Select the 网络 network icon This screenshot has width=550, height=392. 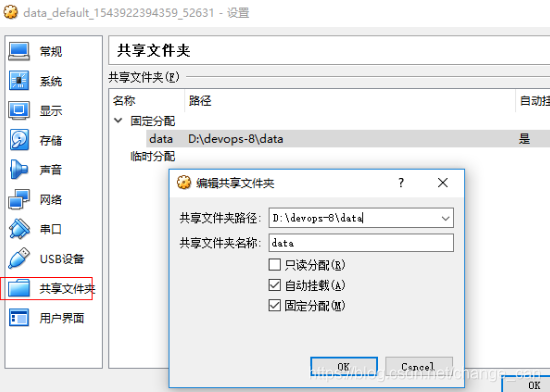tap(19, 199)
